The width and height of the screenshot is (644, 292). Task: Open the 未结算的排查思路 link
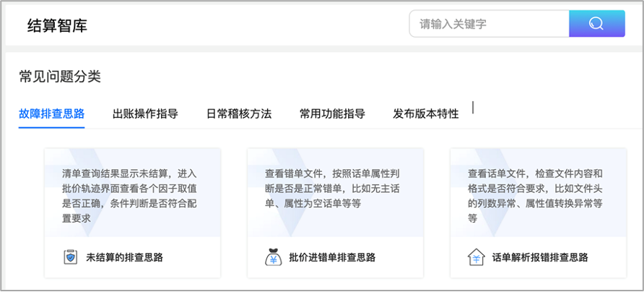point(124,258)
